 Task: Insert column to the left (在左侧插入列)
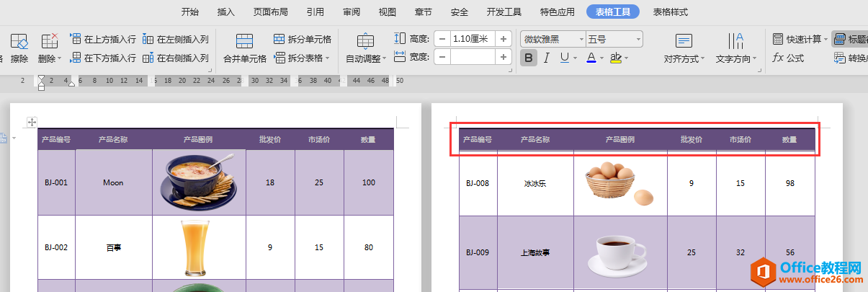(x=175, y=39)
